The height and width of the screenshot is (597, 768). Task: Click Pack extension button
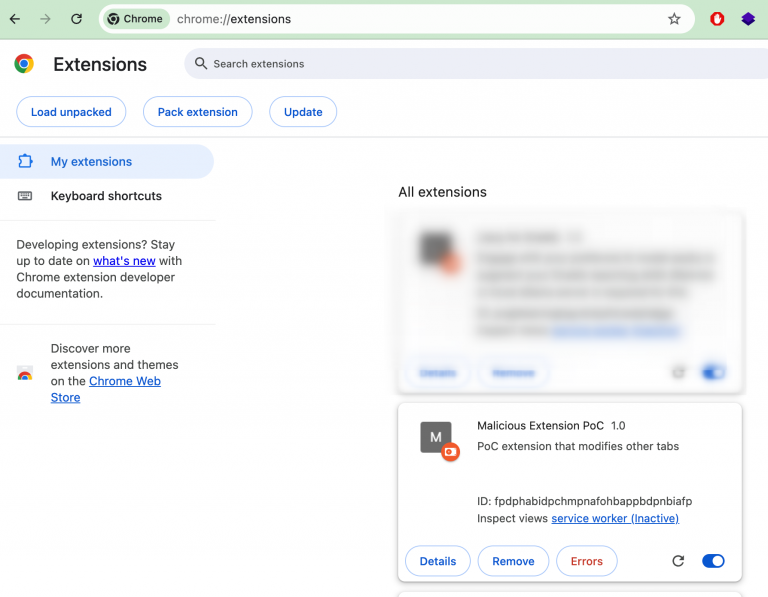point(197,112)
